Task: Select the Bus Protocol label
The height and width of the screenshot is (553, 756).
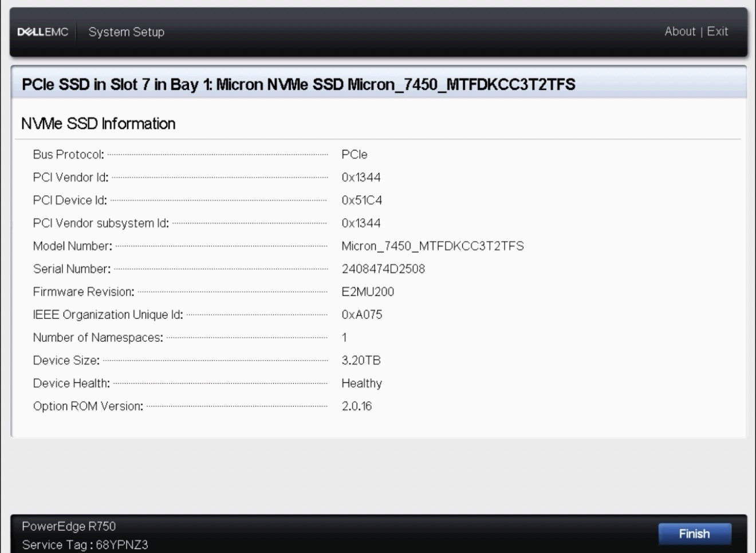Action: 68,155
